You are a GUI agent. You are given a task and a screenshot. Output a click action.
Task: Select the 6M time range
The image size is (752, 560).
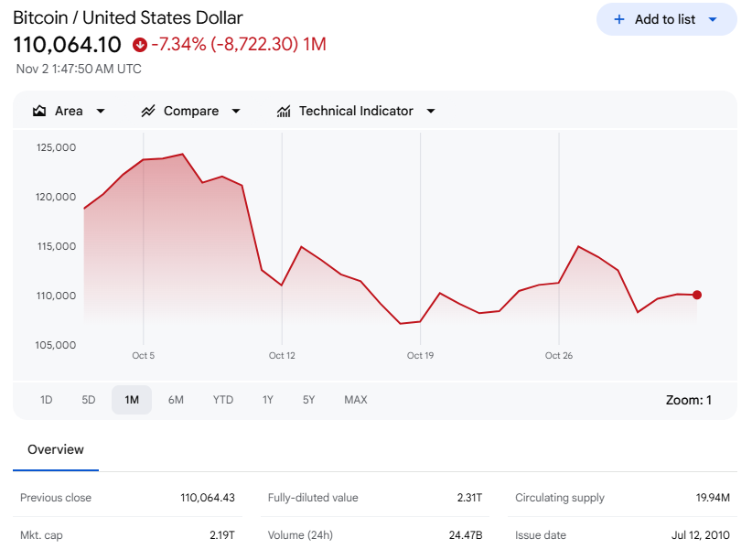(176, 400)
